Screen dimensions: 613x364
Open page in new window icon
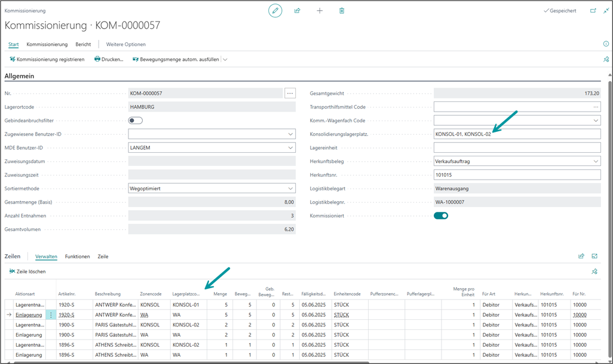click(x=593, y=11)
